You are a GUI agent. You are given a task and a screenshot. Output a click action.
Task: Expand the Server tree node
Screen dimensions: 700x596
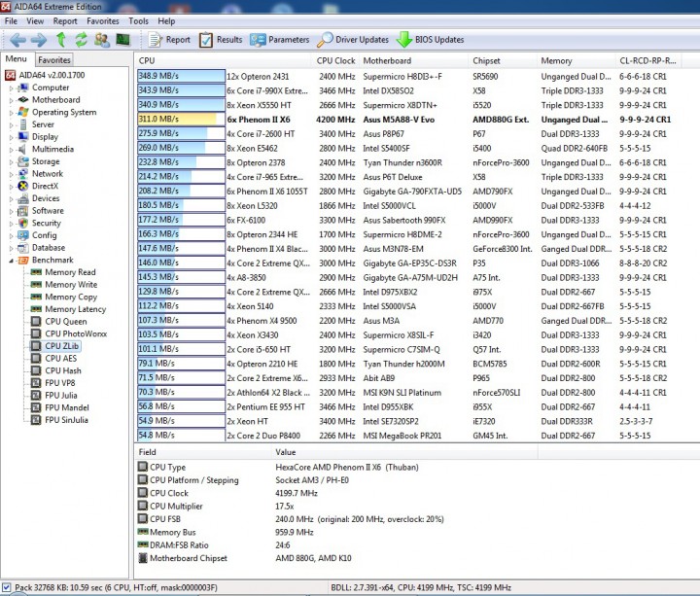11,125
